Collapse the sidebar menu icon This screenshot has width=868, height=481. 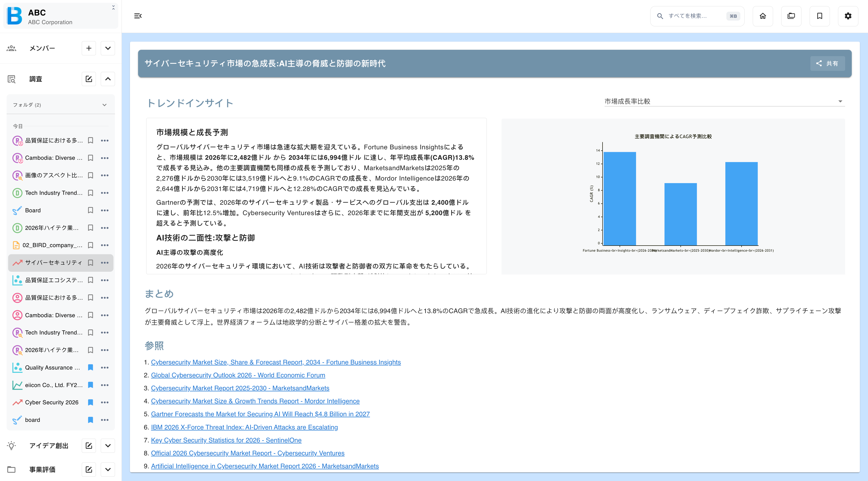click(x=138, y=16)
